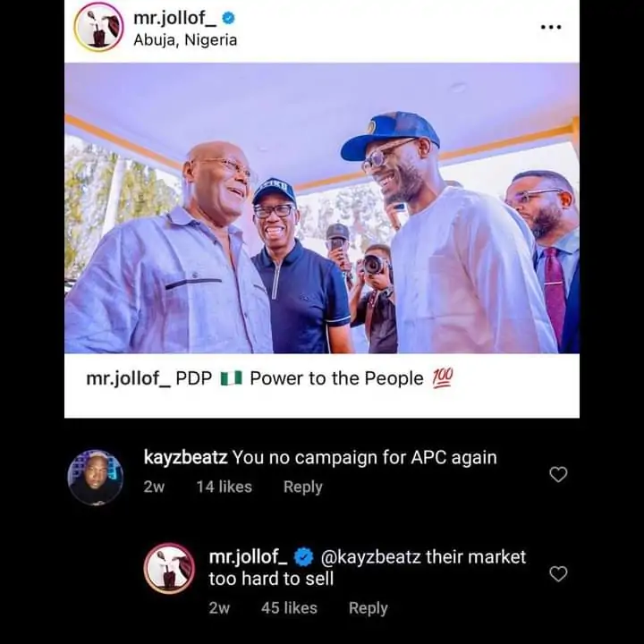Open kayzbeatz profile avatar
This screenshot has height=644, width=644.
coord(96,477)
